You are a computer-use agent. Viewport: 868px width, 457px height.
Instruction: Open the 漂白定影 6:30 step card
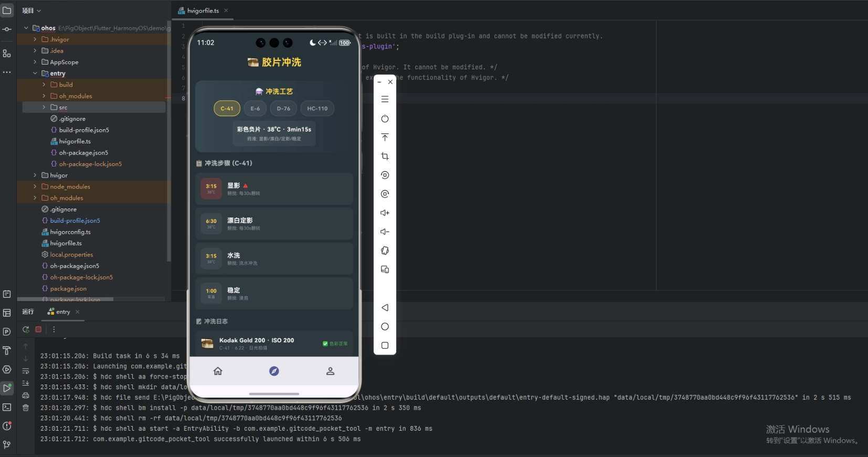(274, 224)
